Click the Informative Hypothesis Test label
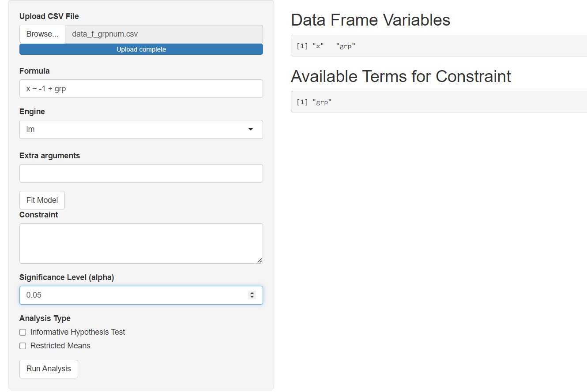 click(78, 332)
